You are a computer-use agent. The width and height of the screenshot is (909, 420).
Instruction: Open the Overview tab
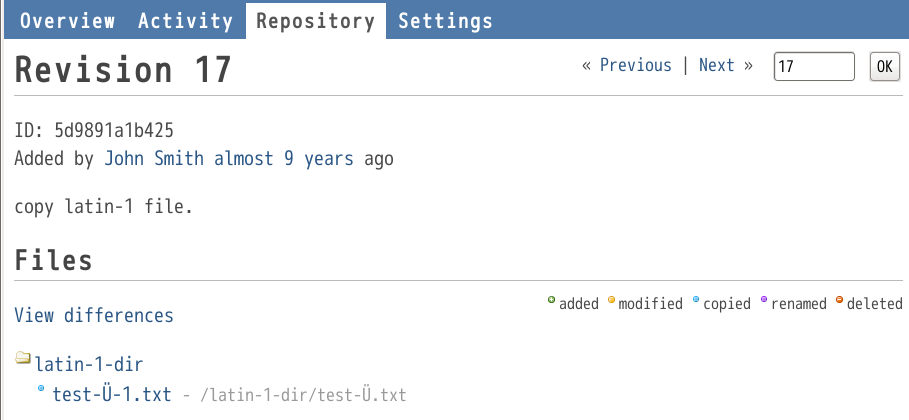67,21
